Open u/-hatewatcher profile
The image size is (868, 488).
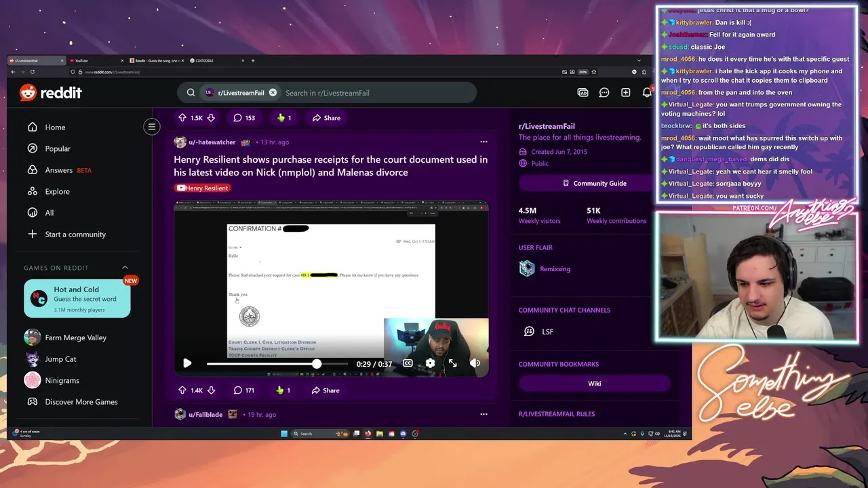click(212, 142)
